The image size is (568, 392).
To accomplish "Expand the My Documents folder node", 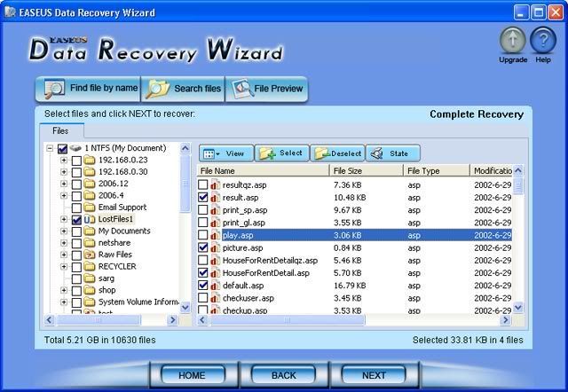I will click(x=64, y=231).
